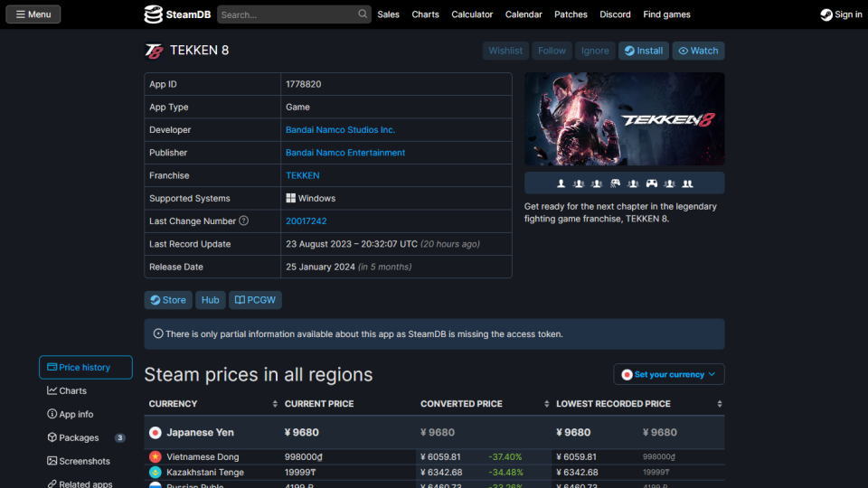Open Set your currency dropdown
Screen dimensions: 868x488
(669, 374)
